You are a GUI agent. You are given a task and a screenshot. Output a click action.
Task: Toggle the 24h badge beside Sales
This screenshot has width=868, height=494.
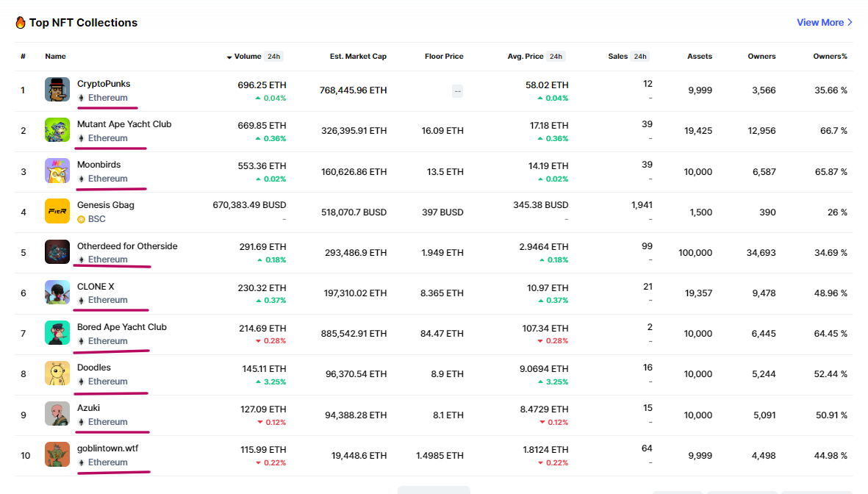pos(640,57)
